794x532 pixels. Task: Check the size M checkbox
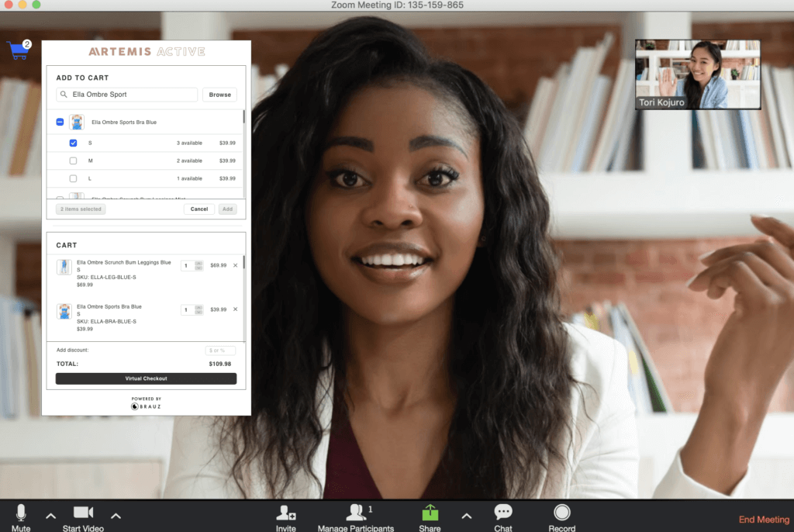click(74, 161)
